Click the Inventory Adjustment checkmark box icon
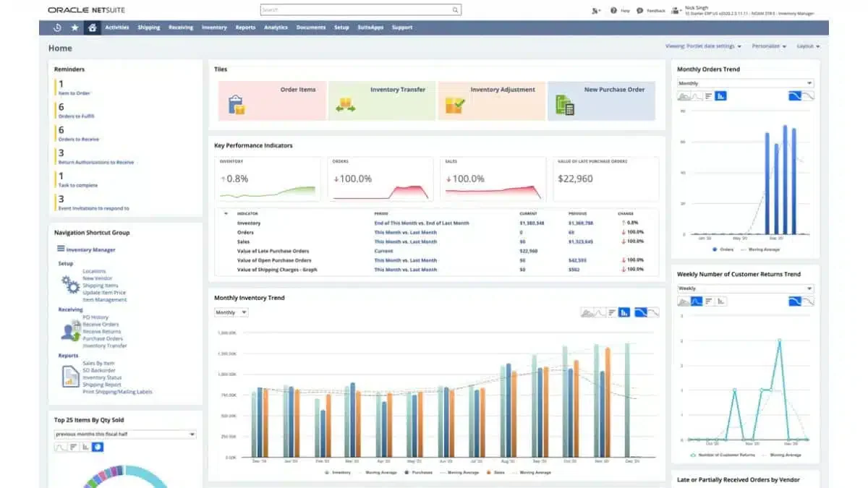 point(455,106)
